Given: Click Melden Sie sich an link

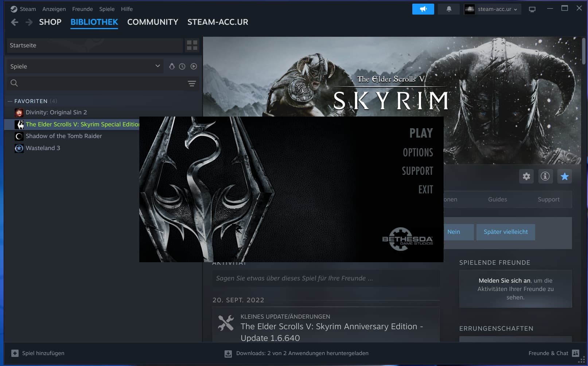Looking at the screenshot, I should click(505, 280).
